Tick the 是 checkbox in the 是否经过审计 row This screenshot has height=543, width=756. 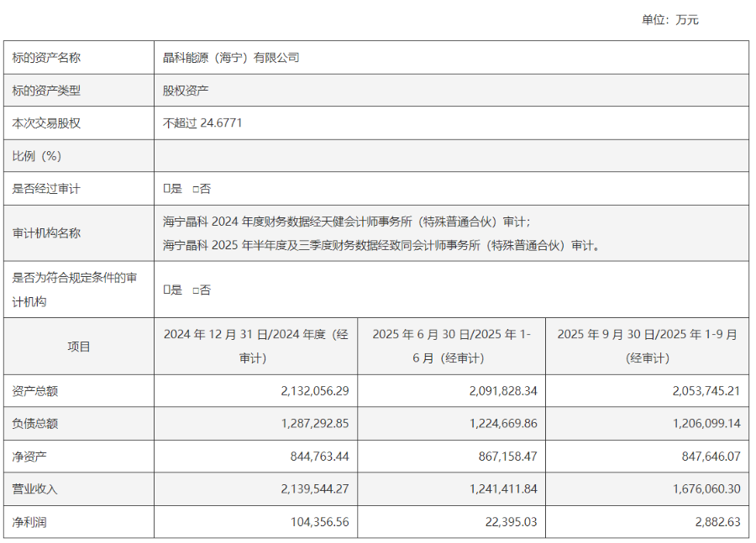tap(165, 189)
